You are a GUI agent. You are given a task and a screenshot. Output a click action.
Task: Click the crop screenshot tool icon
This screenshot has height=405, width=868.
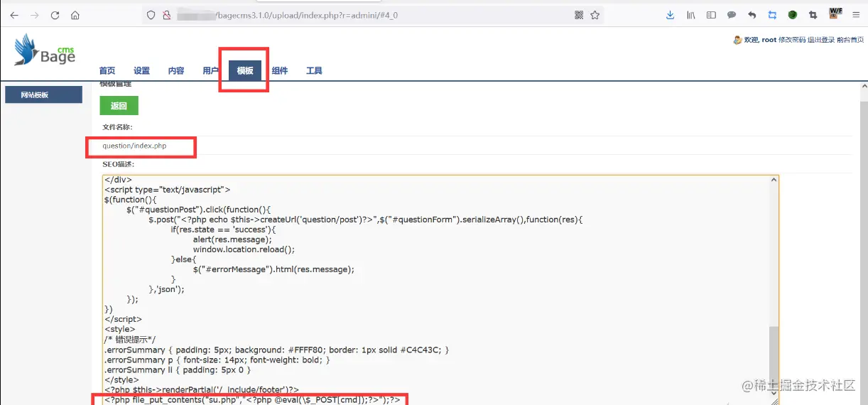coord(813,15)
